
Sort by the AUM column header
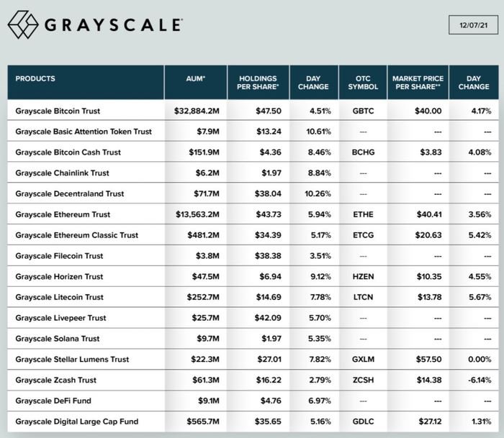[x=195, y=78]
